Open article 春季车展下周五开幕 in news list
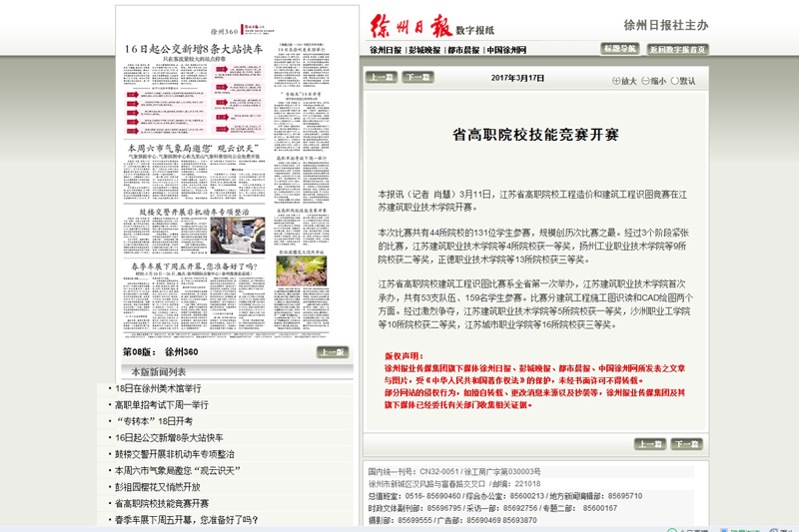799x532 pixels. coord(187,520)
